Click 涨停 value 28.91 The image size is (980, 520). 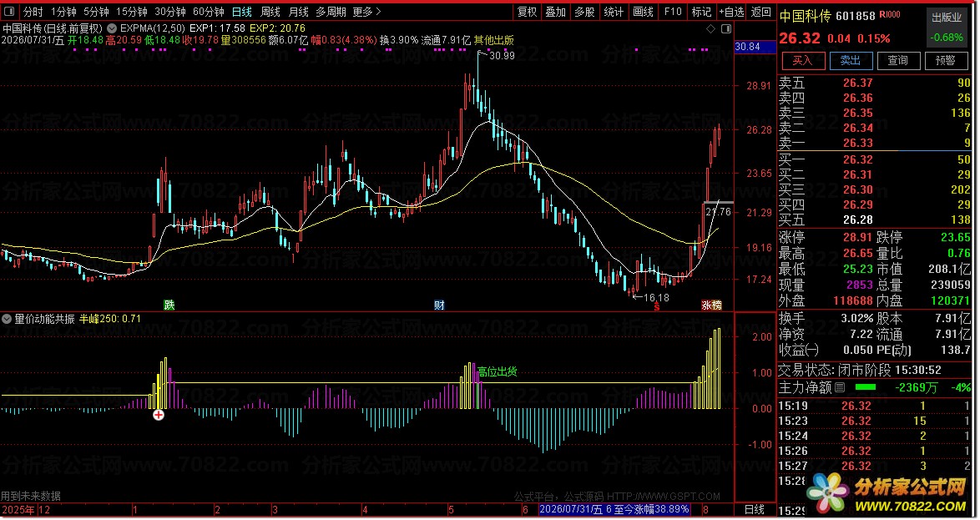point(857,238)
